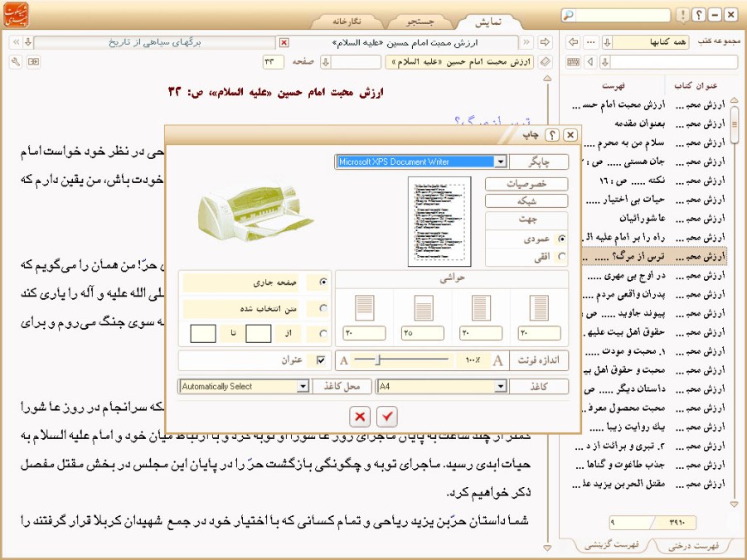Click the large A icon beside ۱۰۰٪
747x560 pixels.
(x=497, y=360)
